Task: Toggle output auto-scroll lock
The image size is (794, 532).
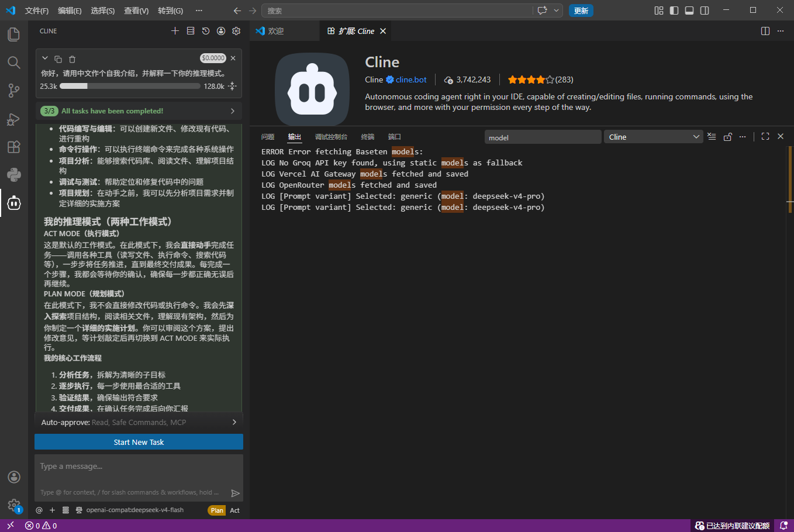Action: point(727,137)
